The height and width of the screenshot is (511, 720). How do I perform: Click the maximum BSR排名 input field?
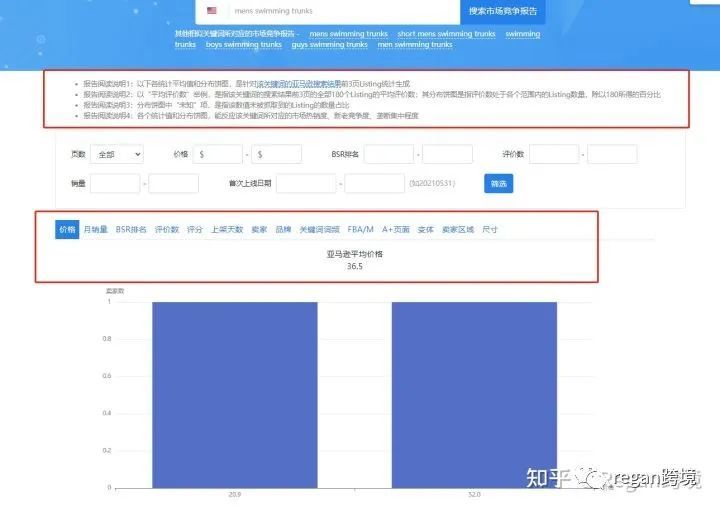tap(447, 154)
